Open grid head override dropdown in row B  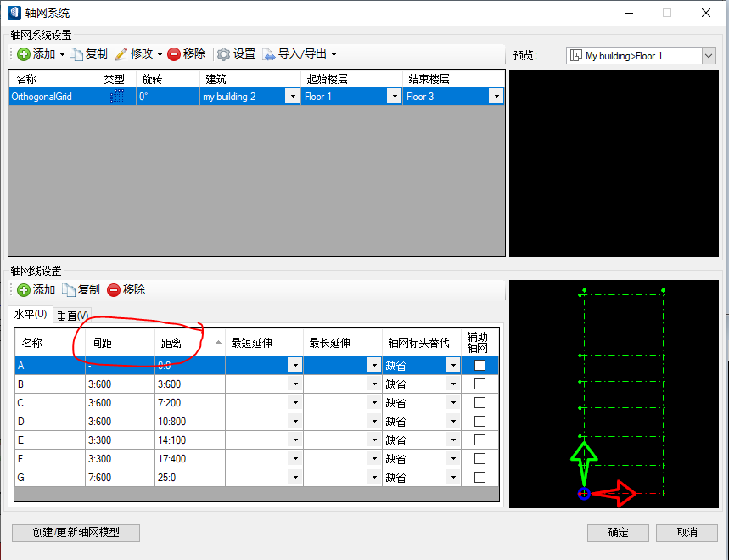tap(453, 384)
